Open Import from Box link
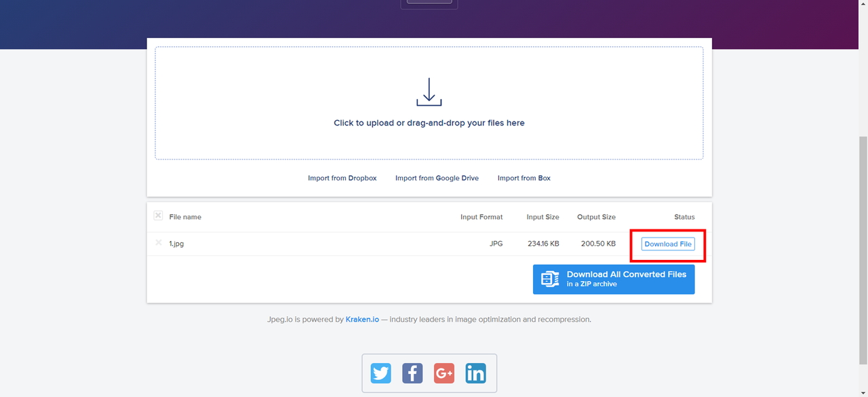The image size is (868, 397). point(524,178)
